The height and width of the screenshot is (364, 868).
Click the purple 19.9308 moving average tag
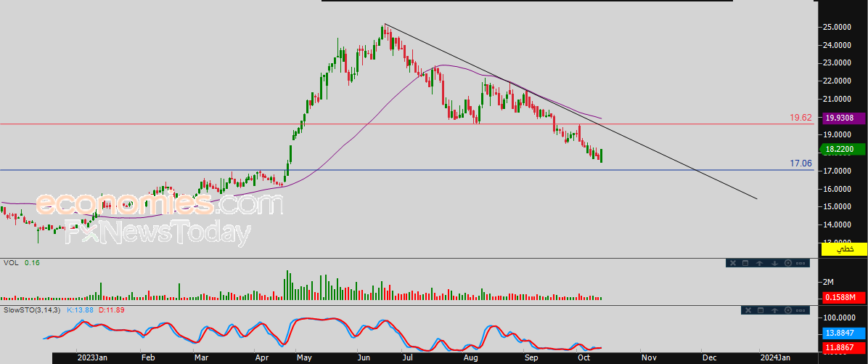[843, 117]
